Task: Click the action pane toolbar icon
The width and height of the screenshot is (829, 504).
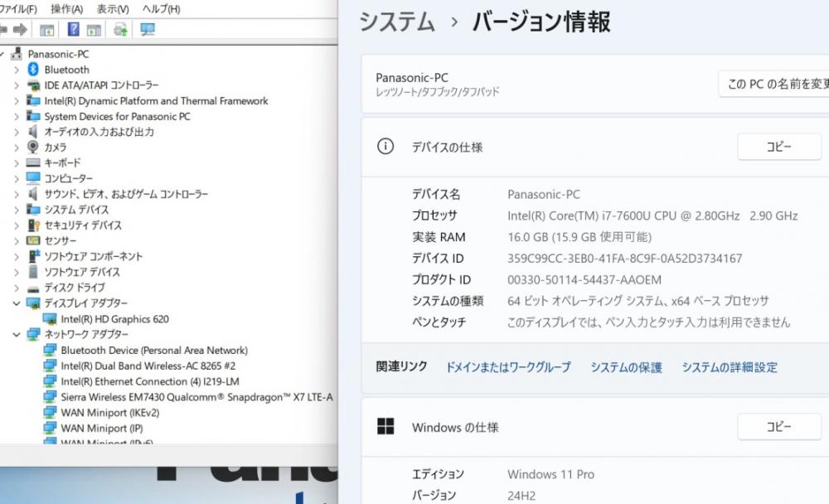Action: coord(94,30)
